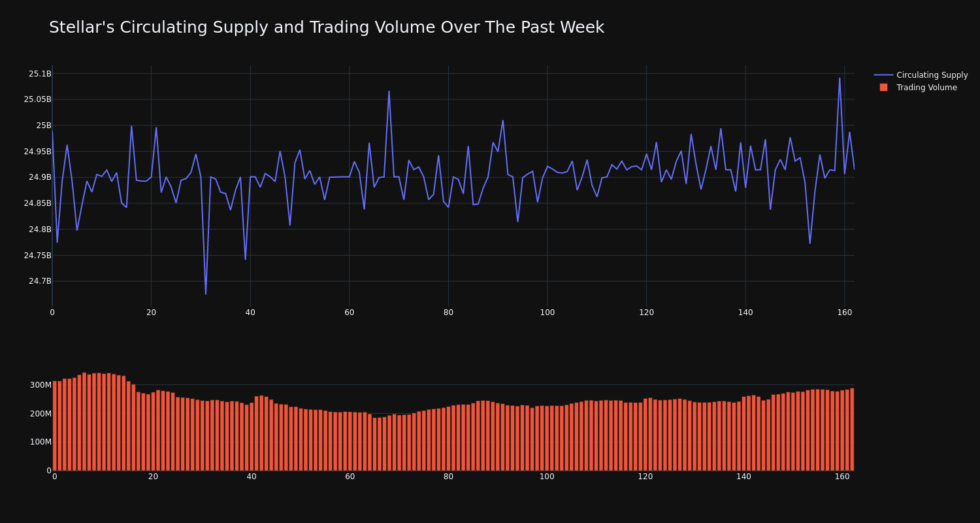The height and width of the screenshot is (523, 980).
Task: Click the 24.95B y-axis label
Action: [38, 152]
